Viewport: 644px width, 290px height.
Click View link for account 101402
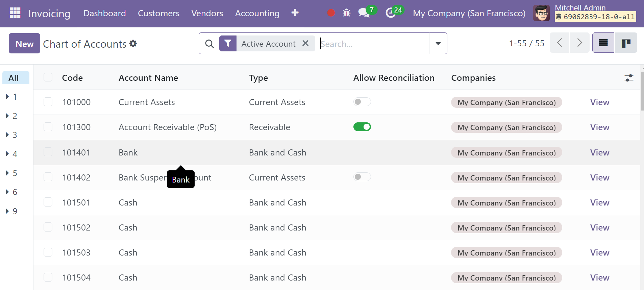coord(600,177)
